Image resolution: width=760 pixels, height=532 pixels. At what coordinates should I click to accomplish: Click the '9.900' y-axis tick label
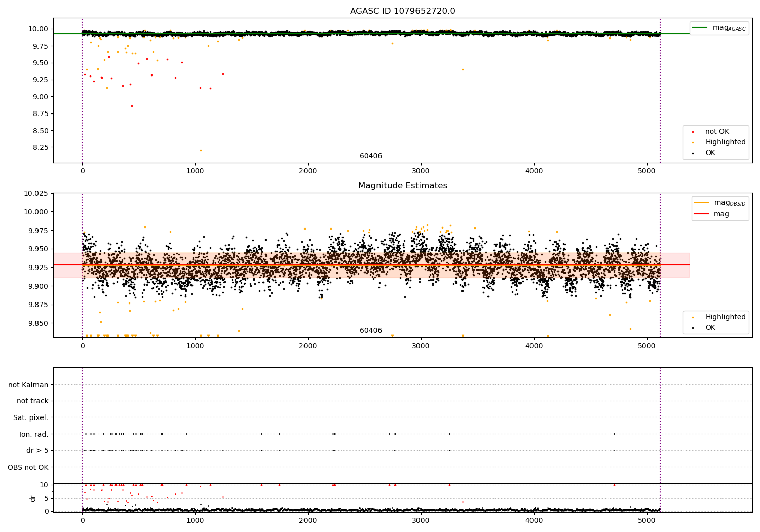pyautogui.click(x=39, y=286)
